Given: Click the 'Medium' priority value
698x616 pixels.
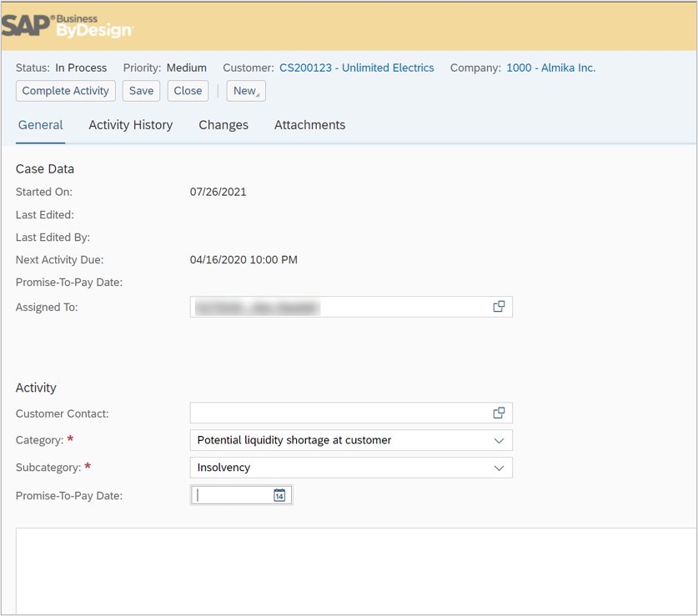Looking at the screenshot, I should (187, 68).
